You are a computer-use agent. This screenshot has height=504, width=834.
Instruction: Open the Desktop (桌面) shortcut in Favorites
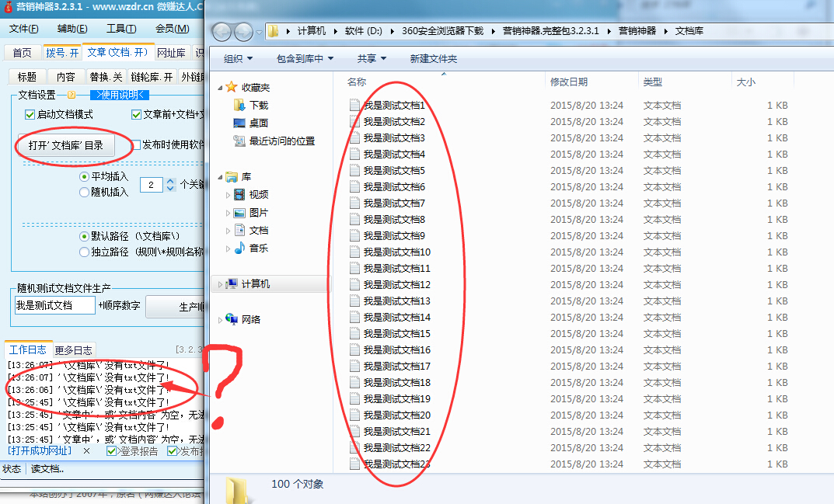tap(239, 123)
